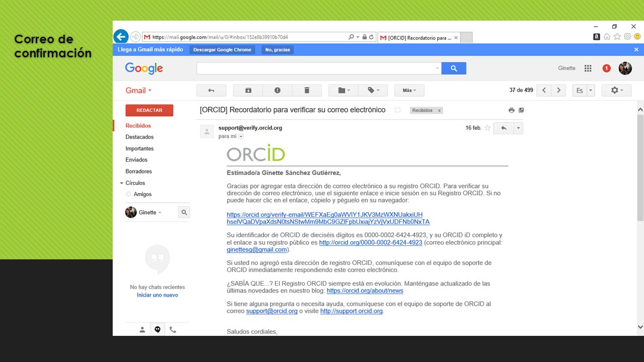The width and height of the screenshot is (644, 362).
Task: Click the padlock security icon in address bar
Action: pos(364,37)
